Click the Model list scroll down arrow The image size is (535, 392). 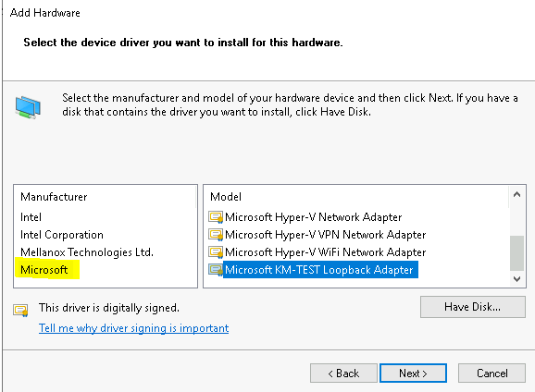coord(516,279)
